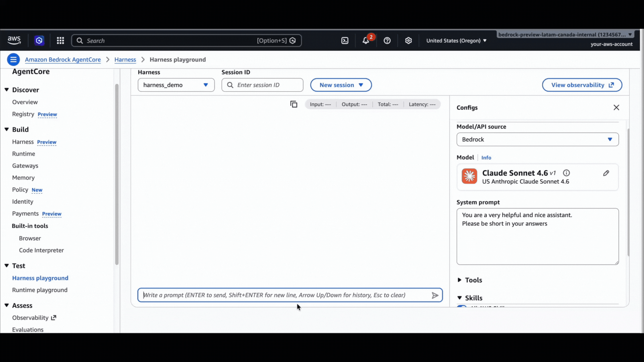Viewport: 644px width, 362px height.
Task: Open Policy in the sidebar
Action: 20,190
